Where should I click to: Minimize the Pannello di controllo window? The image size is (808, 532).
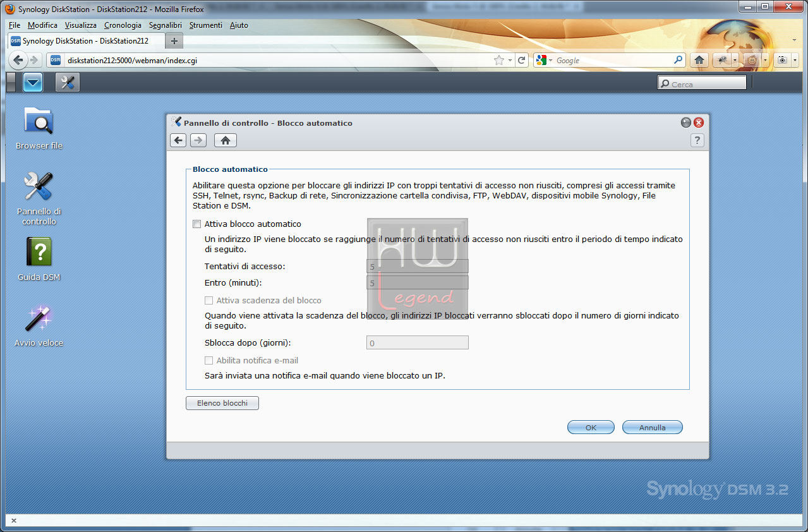click(686, 123)
